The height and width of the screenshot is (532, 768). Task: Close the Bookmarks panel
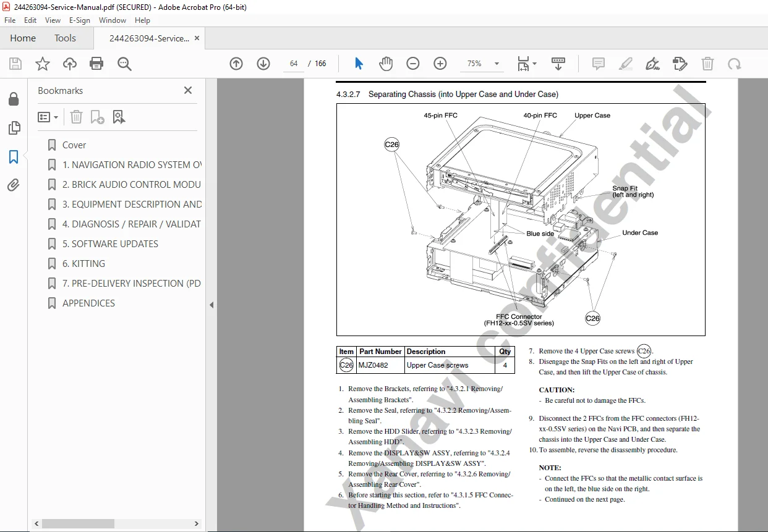(x=188, y=90)
